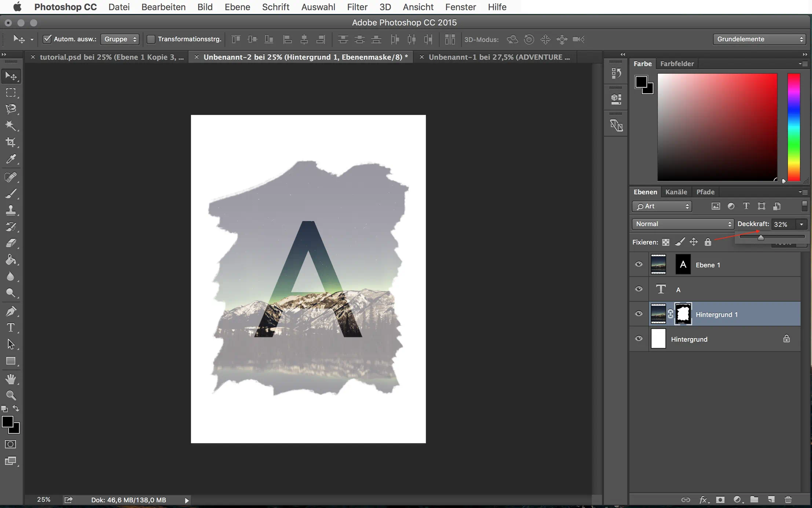Add layer style via fx icon
Image resolution: width=812 pixels, height=508 pixels.
[x=703, y=500]
